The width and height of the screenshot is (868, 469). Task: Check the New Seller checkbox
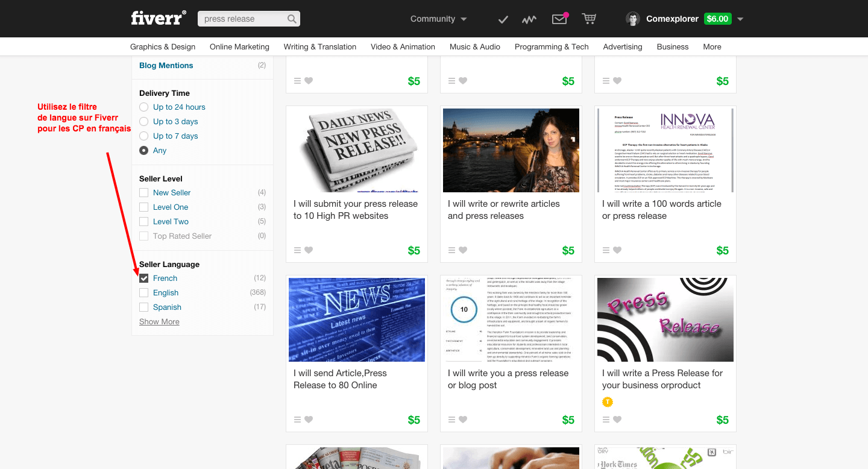coord(143,192)
